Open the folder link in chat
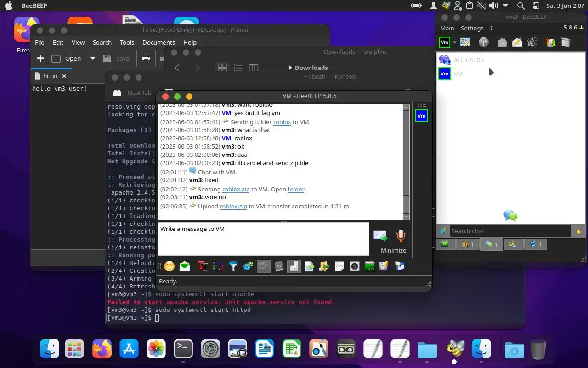 point(296,189)
